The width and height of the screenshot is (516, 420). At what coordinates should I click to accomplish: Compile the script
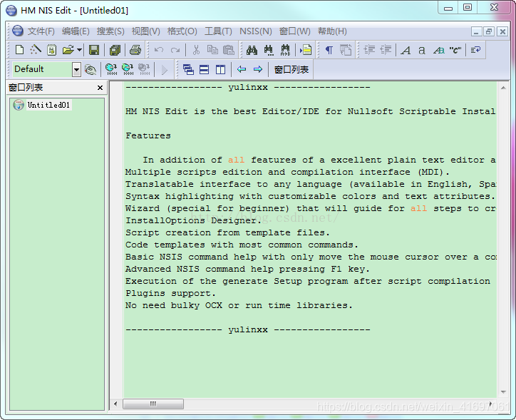click(x=111, y=69)
